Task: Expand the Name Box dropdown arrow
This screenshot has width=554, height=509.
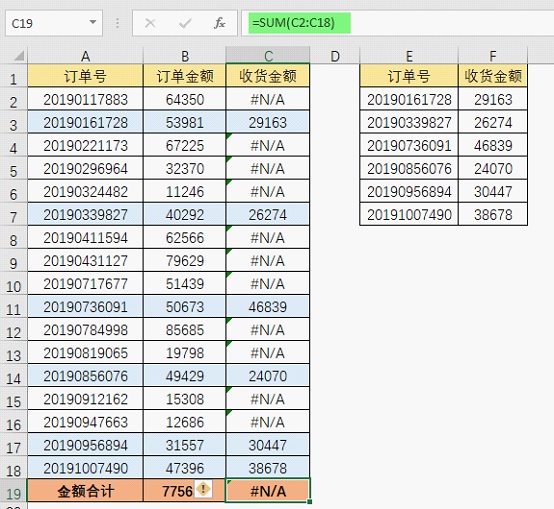Action: coord(93,22)
